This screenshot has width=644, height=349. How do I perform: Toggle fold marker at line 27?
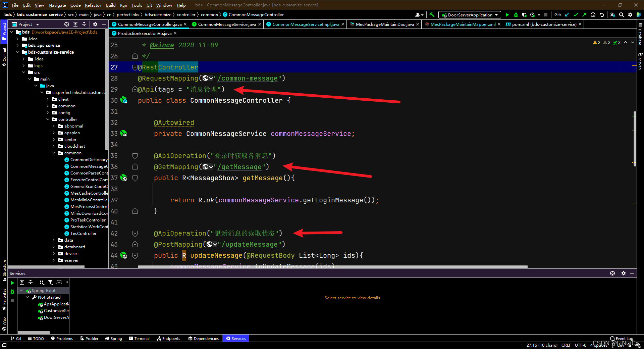[x=135, y=67]
